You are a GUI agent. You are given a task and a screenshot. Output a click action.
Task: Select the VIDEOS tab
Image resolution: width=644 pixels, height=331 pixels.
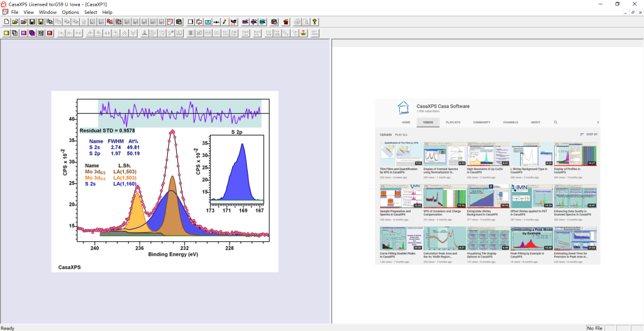point(428,122)
